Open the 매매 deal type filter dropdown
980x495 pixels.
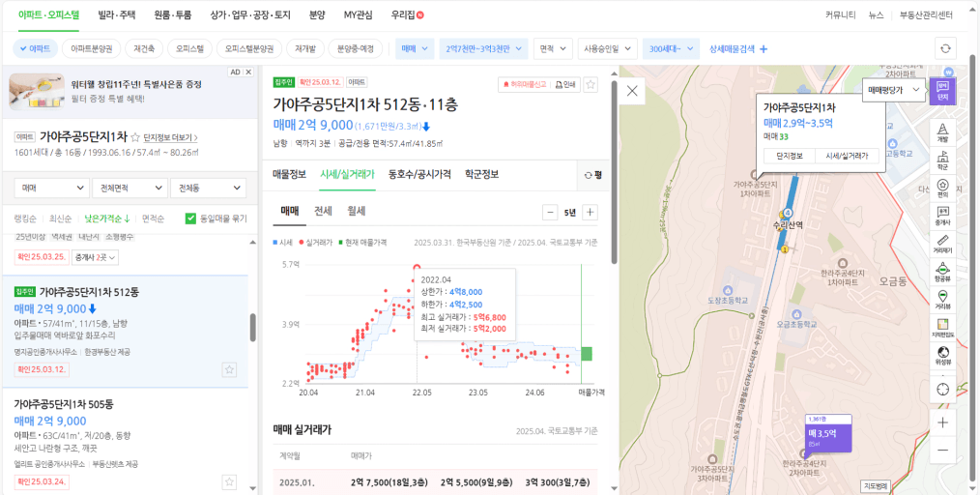coord(415,48)
